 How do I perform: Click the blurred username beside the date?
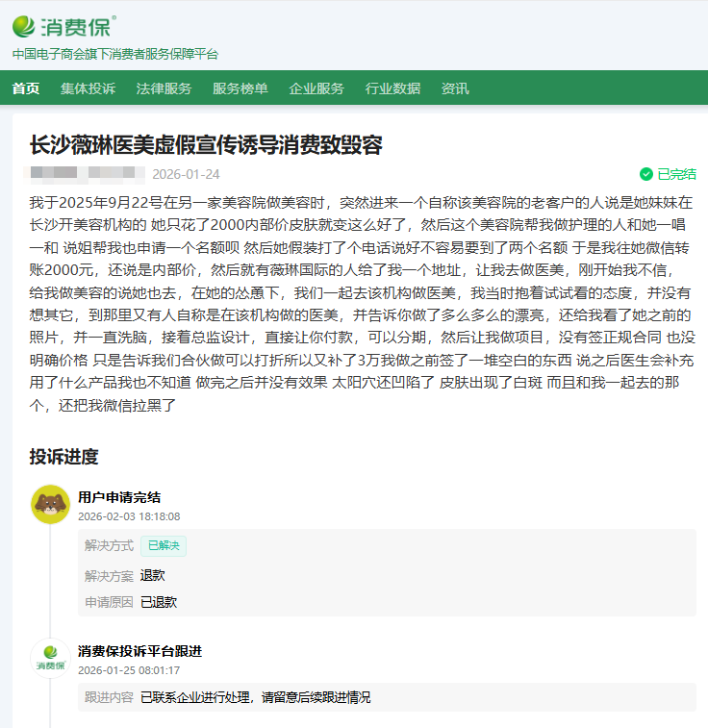[x=84, y=174]
